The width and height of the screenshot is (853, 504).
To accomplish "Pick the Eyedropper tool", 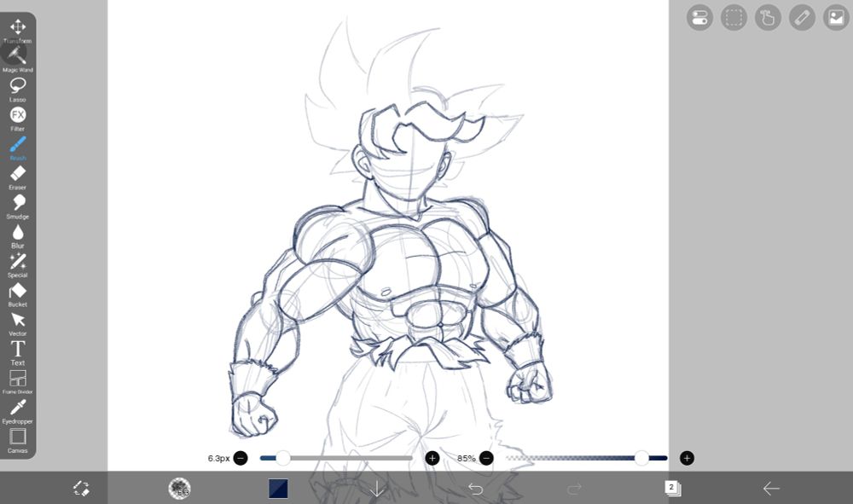I will click(x=17, y=412).
